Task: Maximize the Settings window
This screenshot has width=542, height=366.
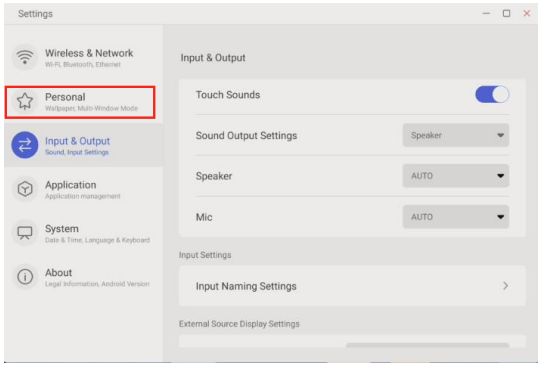Action: [506, 13]
